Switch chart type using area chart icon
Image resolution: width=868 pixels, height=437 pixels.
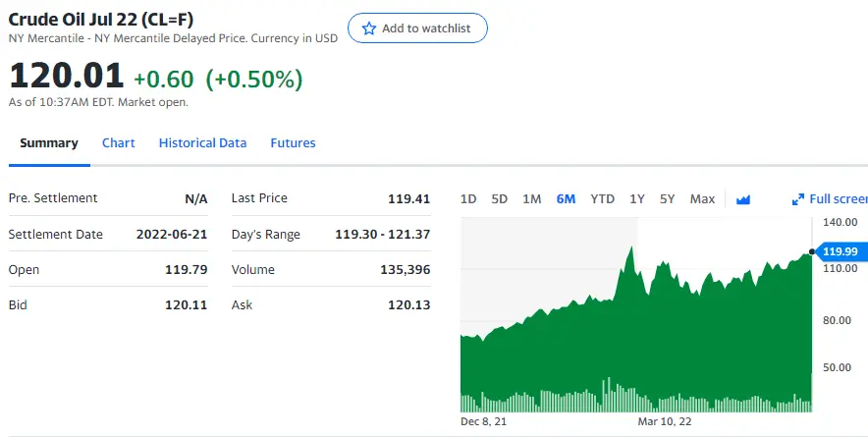pyautogui.click(x=743, y=199)
